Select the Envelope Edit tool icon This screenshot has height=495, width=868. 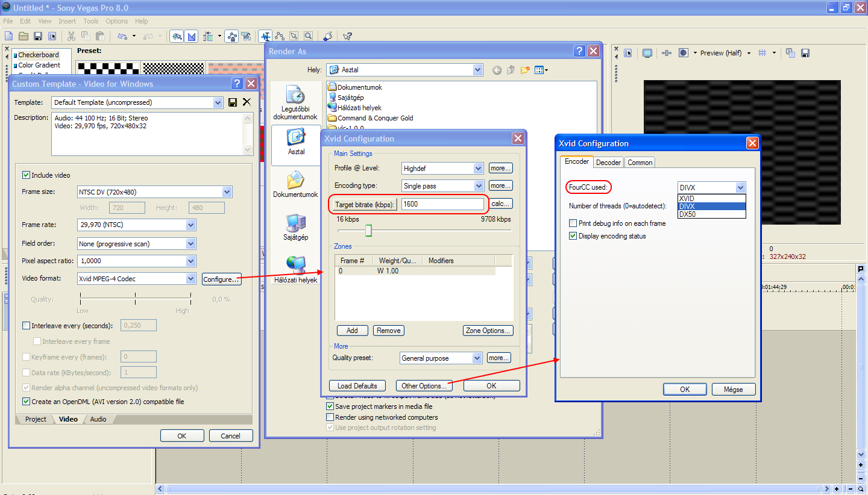click(280, 36)
